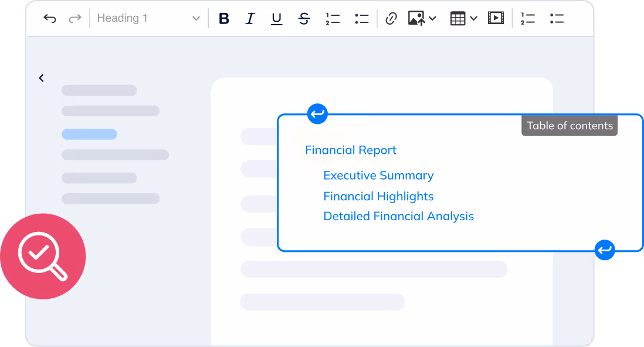Viewport: 644px width, 347px height.
Task: Expand the arrow beside the image icon
Action: click(432, 19)
